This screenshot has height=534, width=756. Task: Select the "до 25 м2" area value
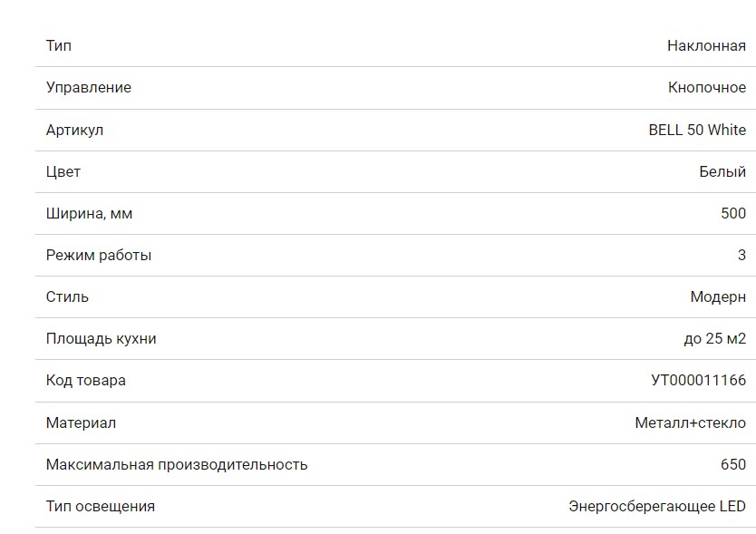tap(714, 338)
